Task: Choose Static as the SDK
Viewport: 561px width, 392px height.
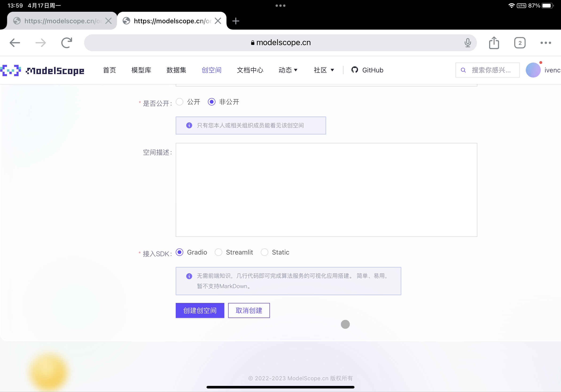Action: [x=264, y=252]
